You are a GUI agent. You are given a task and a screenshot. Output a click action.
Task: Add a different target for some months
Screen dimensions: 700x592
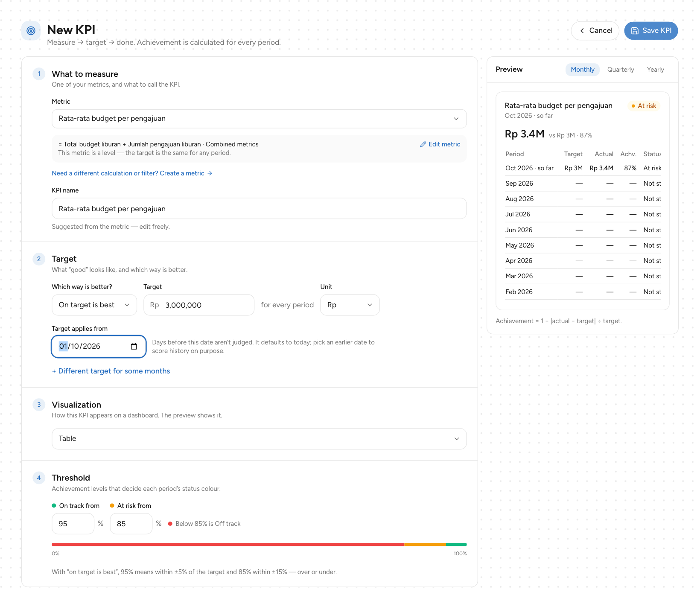tap(111, 371)
